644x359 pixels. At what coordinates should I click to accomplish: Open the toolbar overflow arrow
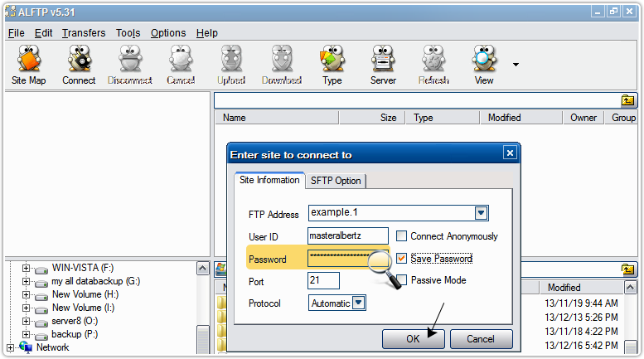point(516,65)
